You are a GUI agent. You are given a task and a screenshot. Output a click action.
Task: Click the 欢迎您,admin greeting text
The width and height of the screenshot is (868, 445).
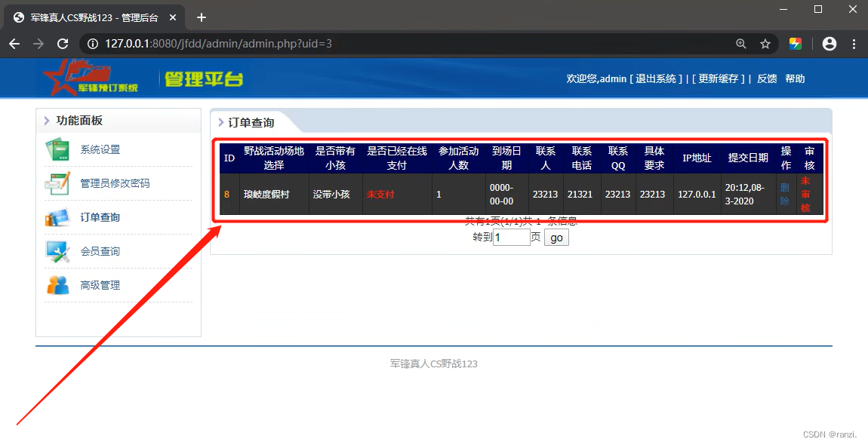(x=596, y=78)
